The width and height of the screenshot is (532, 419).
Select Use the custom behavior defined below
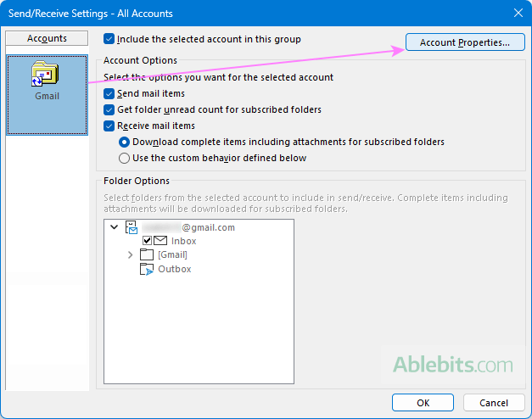[124, 158]
